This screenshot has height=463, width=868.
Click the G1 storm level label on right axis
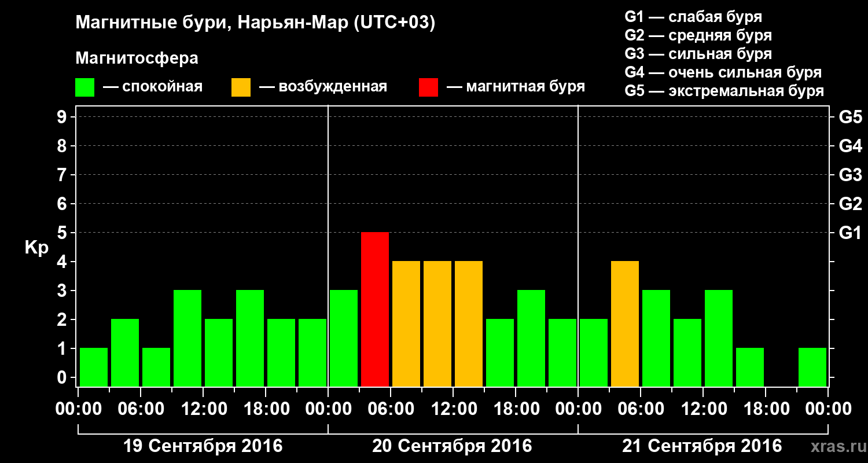pyautogui.click(x=850, y=233)
